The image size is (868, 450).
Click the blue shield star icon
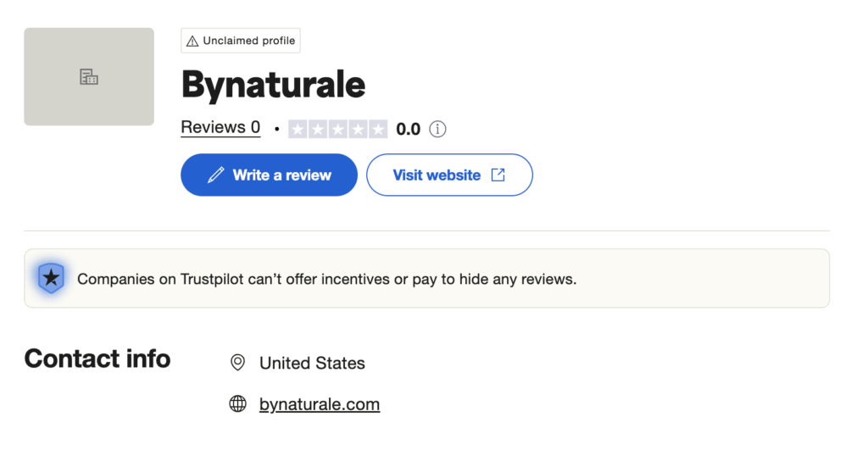pyautogui.click(x=52, y=278)
